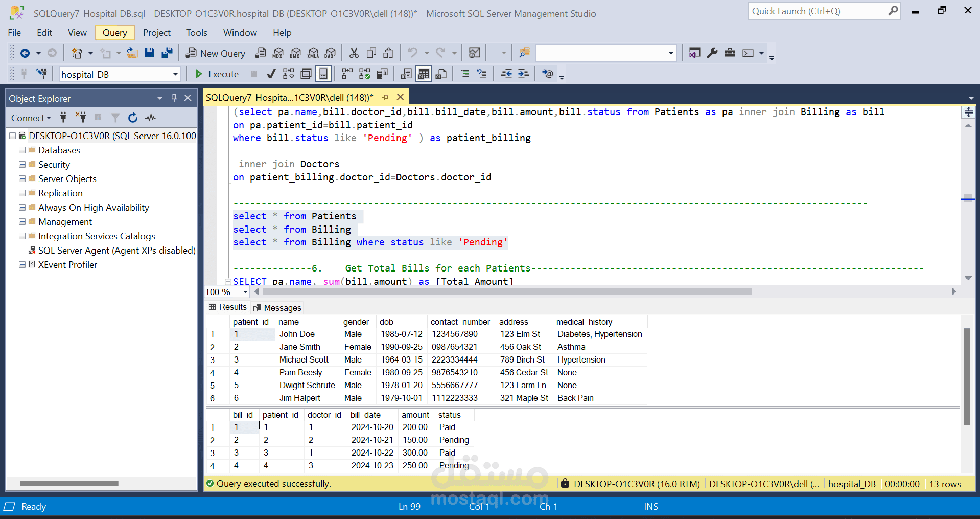Switch output to Results to File
980x519 pixels.
[x=441, y=74]
